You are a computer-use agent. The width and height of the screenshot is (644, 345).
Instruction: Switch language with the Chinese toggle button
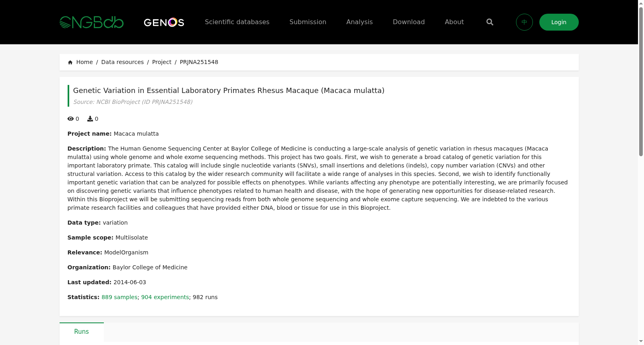point(524,22)
